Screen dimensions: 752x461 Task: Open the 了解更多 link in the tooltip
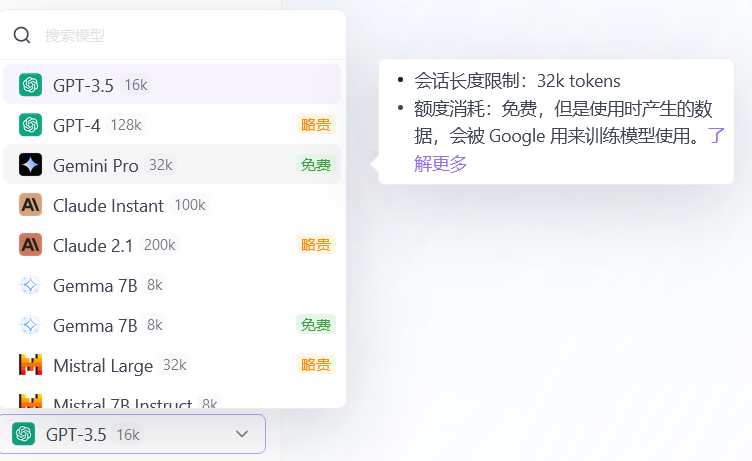pyautogui.click(x=440, y=163)
